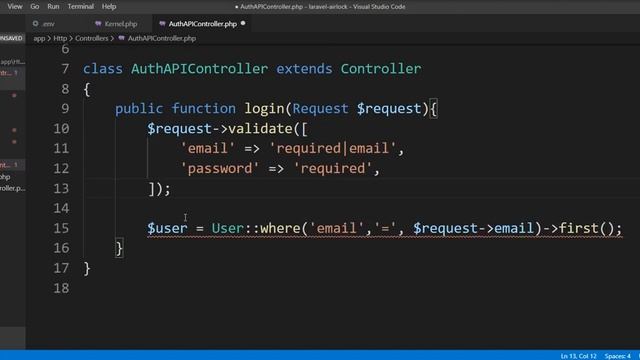Click the 'password' string on line 12

point(220,168)
